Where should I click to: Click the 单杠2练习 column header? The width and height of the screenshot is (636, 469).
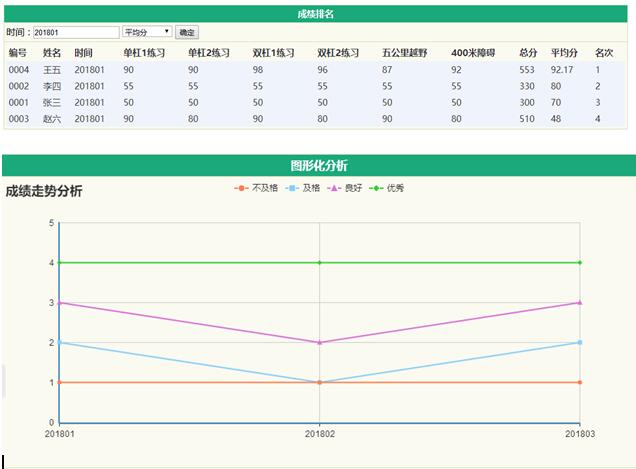coord(208,53)
